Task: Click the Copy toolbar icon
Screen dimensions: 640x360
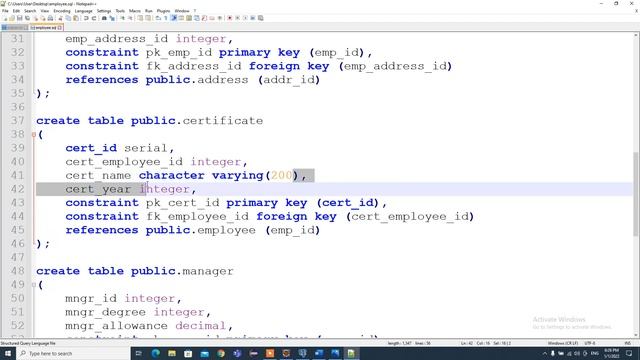Action: pos(68,18)
